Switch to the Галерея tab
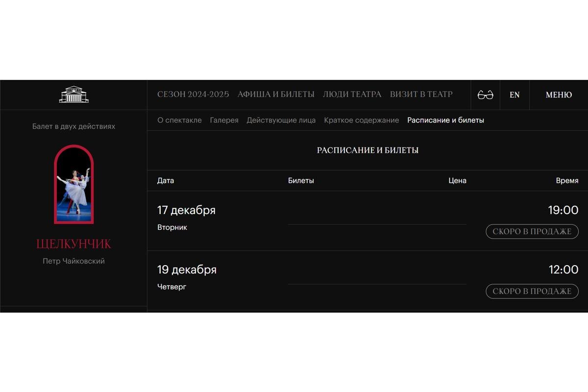The image size is (588, 392). pyautogui.click(x=224, y=120)
